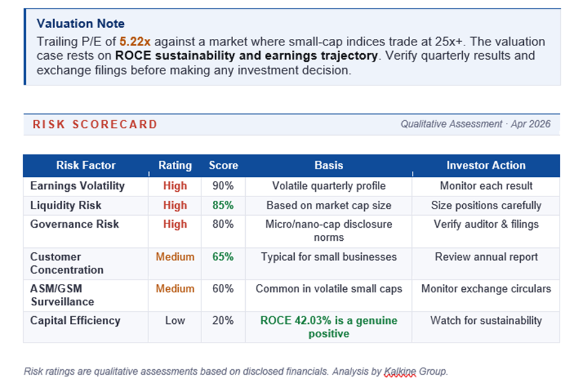
Task: Click the Monitor exchange circulars cell
Action: tap(486, 289)
